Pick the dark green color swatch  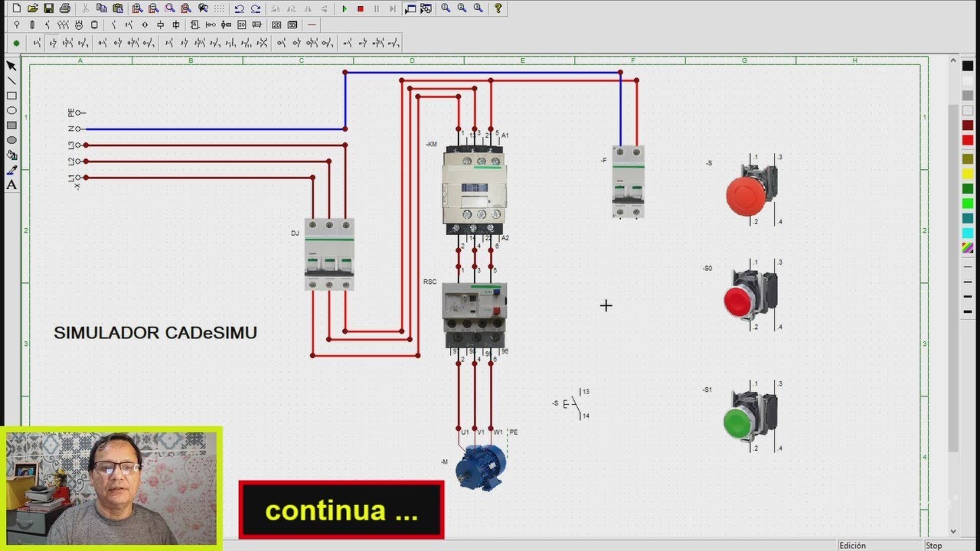click(968, 189)
